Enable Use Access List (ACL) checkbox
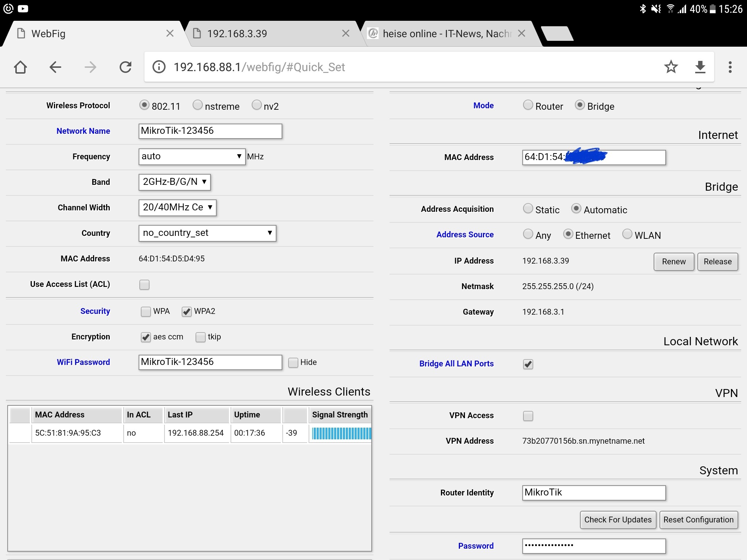Viewport: 747px width, 560px height. coord(144,285)
